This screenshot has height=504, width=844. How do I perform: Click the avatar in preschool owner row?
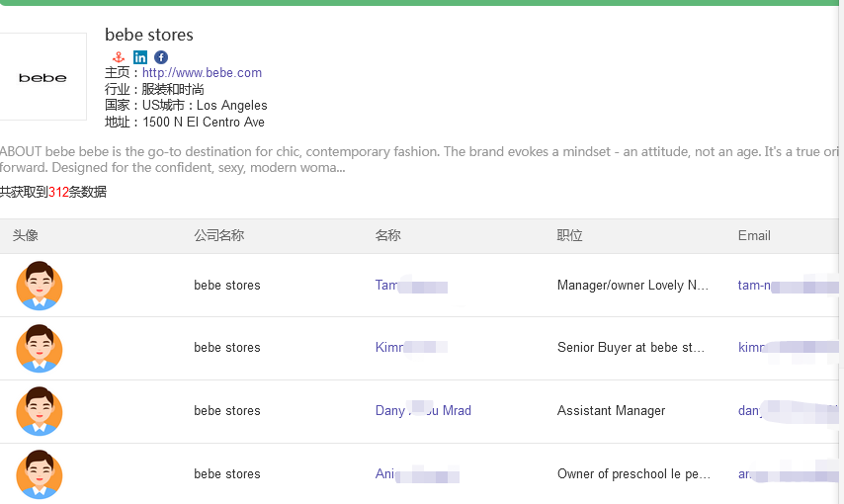[40, 474]
